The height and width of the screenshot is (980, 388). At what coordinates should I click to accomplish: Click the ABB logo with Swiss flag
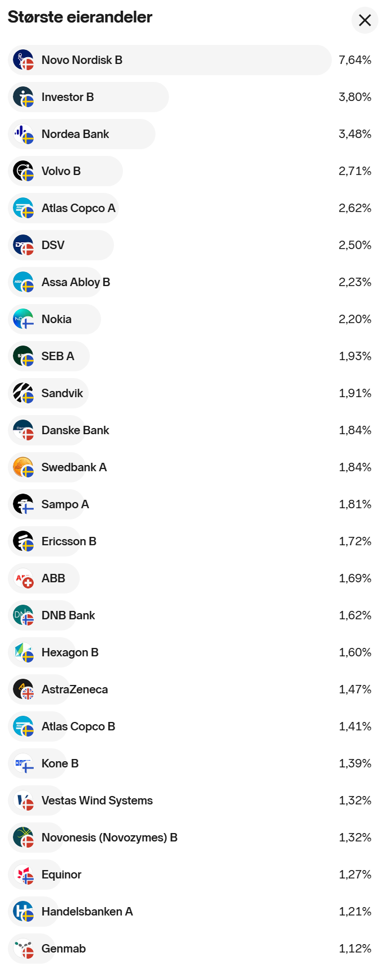[23, 578]
